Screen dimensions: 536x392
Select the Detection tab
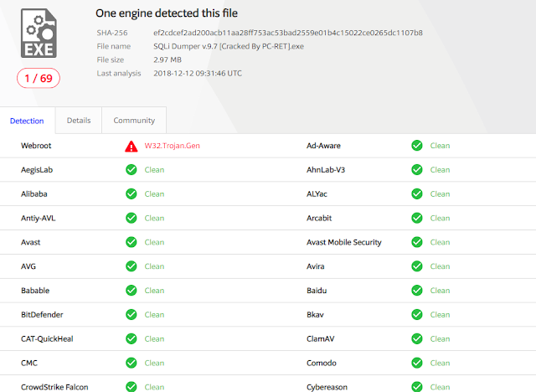click(x=27, y=121)
